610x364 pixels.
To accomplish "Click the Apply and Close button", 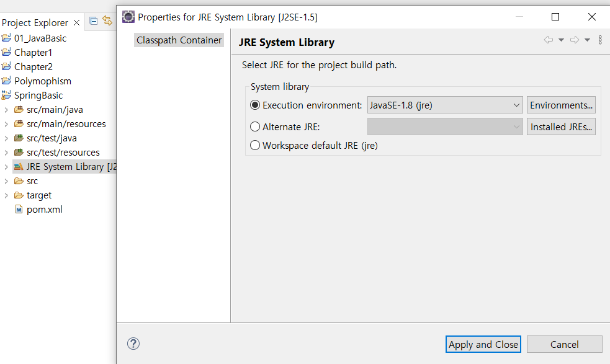I will click(483, 344).
